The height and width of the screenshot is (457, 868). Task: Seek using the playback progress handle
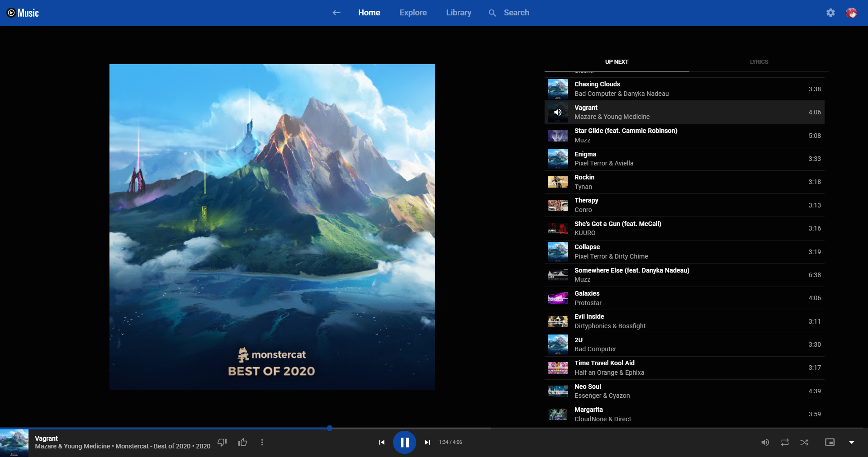(330, 428)
